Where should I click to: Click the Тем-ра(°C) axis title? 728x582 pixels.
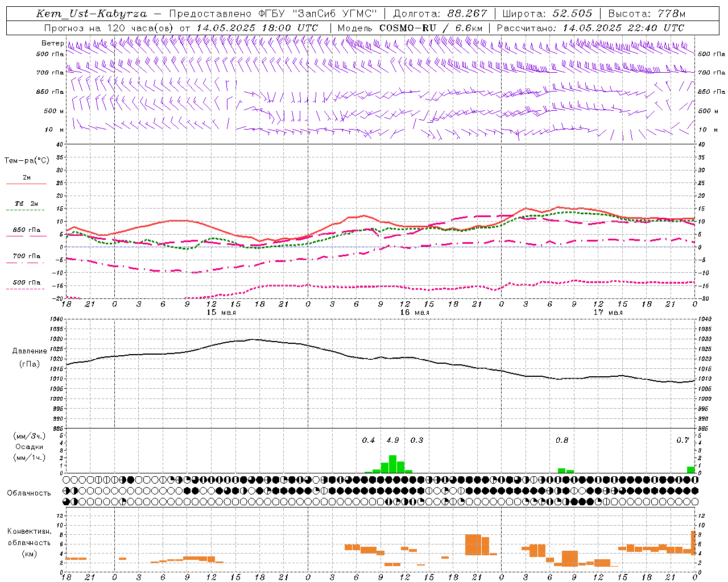point(27,161)
